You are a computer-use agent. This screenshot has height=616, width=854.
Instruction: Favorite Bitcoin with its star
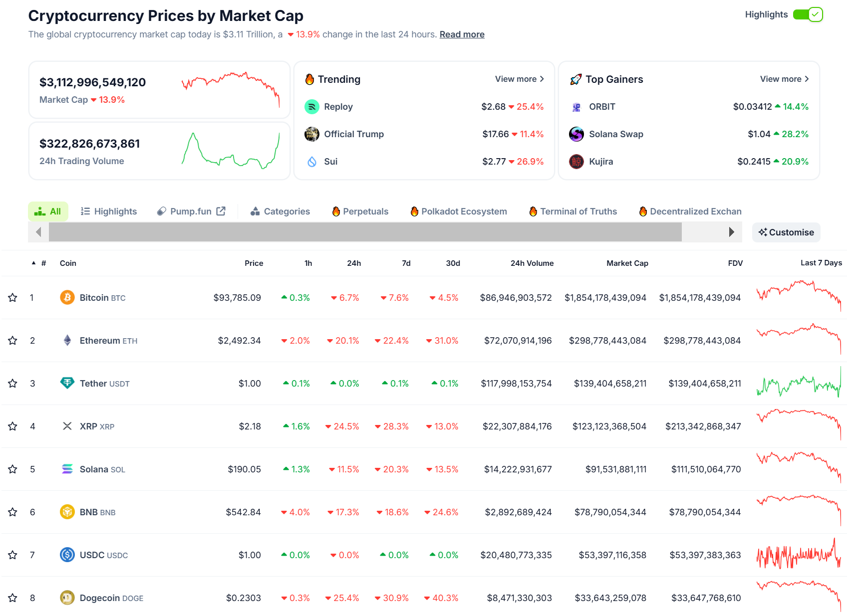click(x=13, y=298)
